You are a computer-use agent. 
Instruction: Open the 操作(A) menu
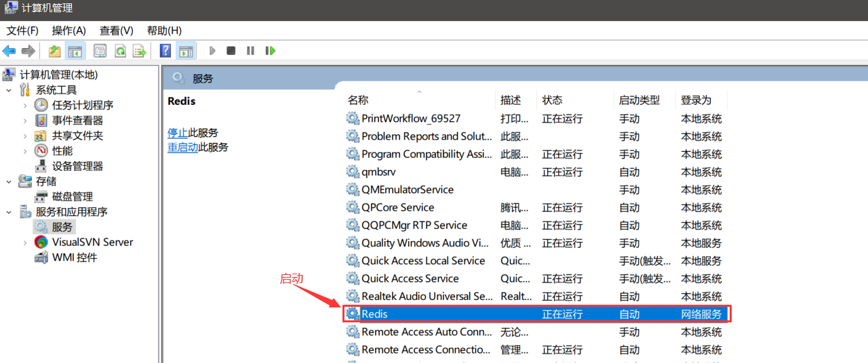tap(69, 30)
